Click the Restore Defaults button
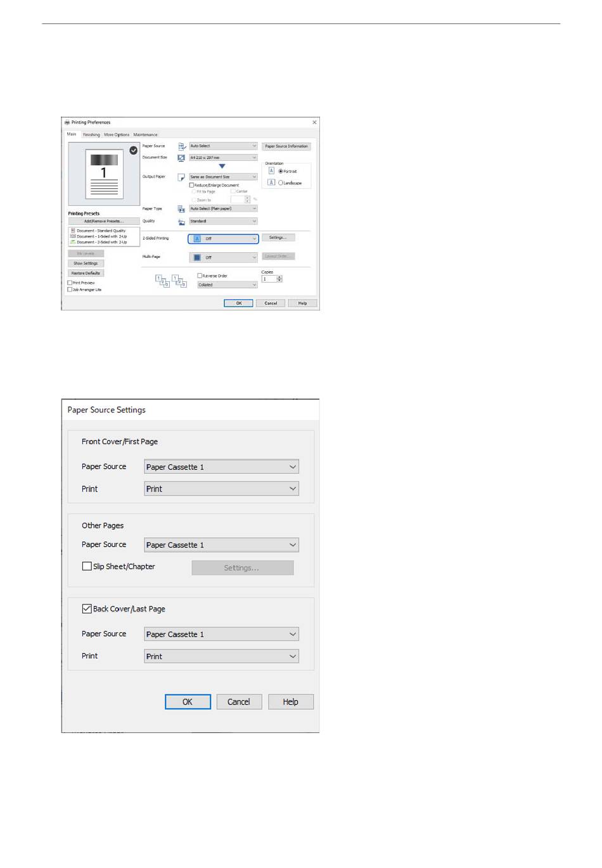The width and height of the screenshot is (602, 868). pyautogui.click(x=86, y=273)
